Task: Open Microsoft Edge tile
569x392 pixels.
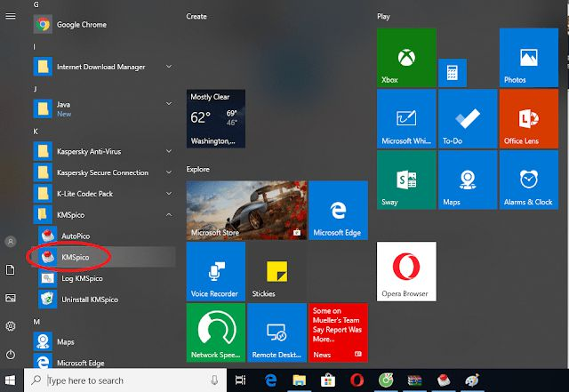Action: coord(337,211)
